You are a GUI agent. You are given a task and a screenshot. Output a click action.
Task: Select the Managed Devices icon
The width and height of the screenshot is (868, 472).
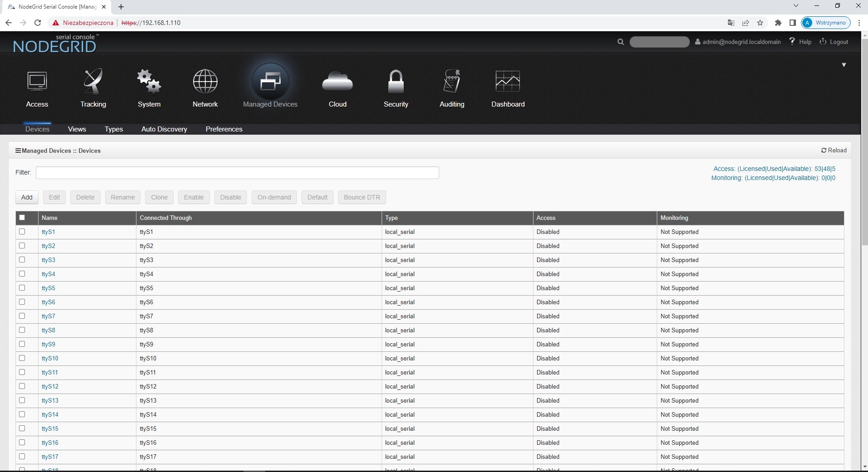tap(270, 82)
